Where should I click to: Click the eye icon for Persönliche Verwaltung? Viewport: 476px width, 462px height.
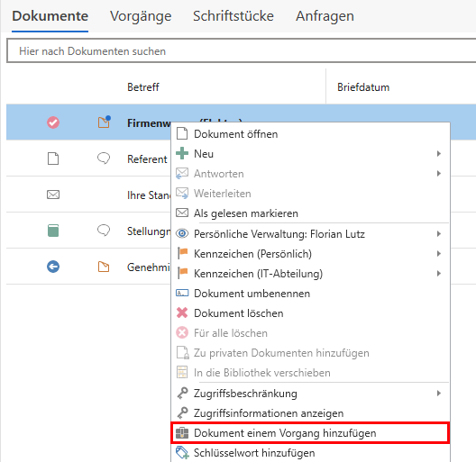[x=182, y=233]
